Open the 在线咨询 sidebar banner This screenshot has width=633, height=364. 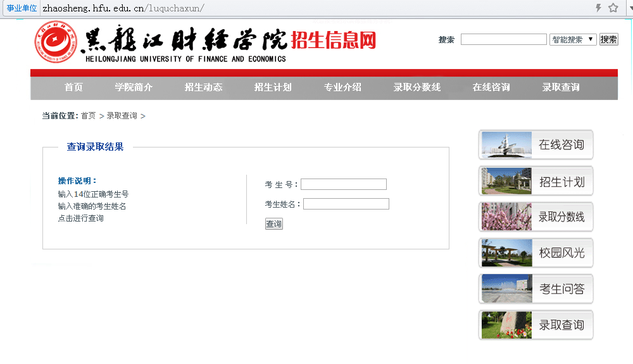click(x=536, y=145)
